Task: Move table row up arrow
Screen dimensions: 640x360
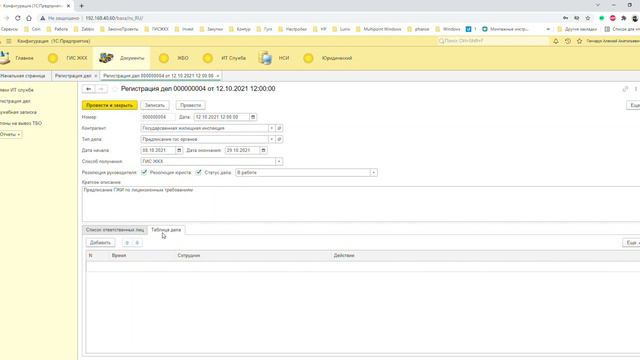Action: pos(127,243)
